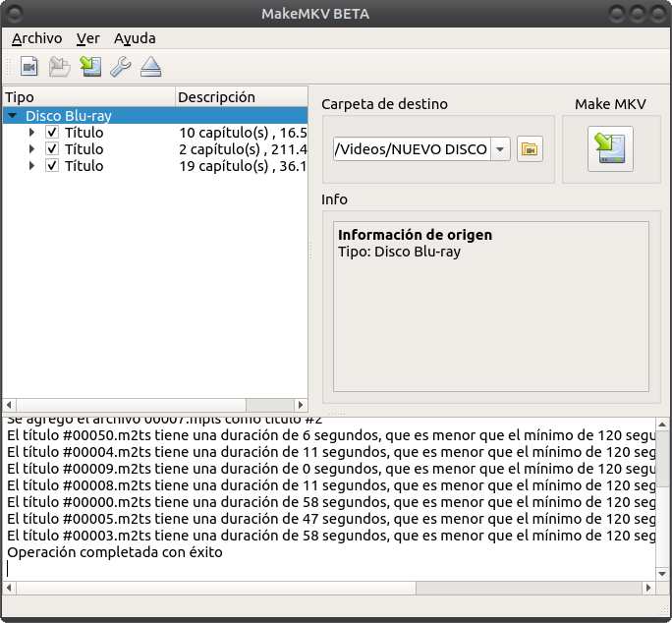Click the log panel scroll right arrow
The image size is (672, 623).
tap(648, 588)
